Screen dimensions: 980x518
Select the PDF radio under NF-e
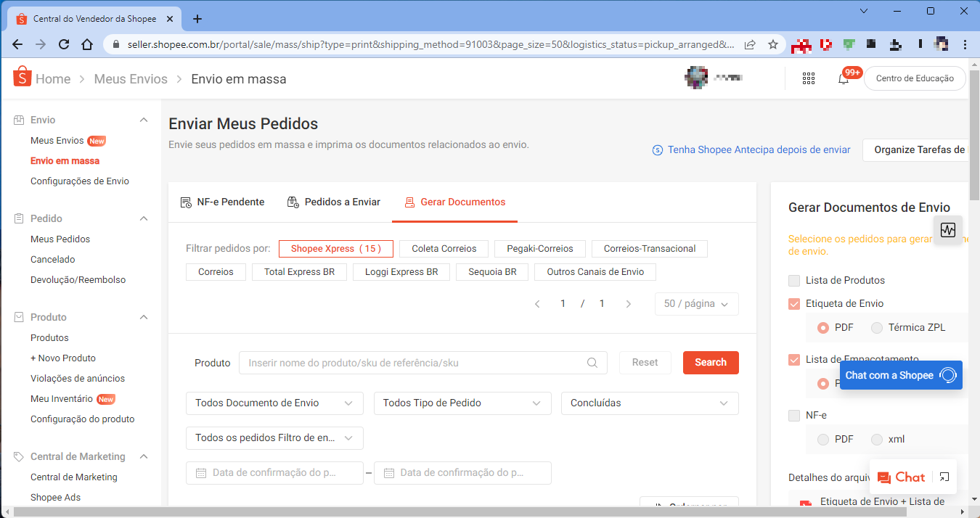click(823, 440)
